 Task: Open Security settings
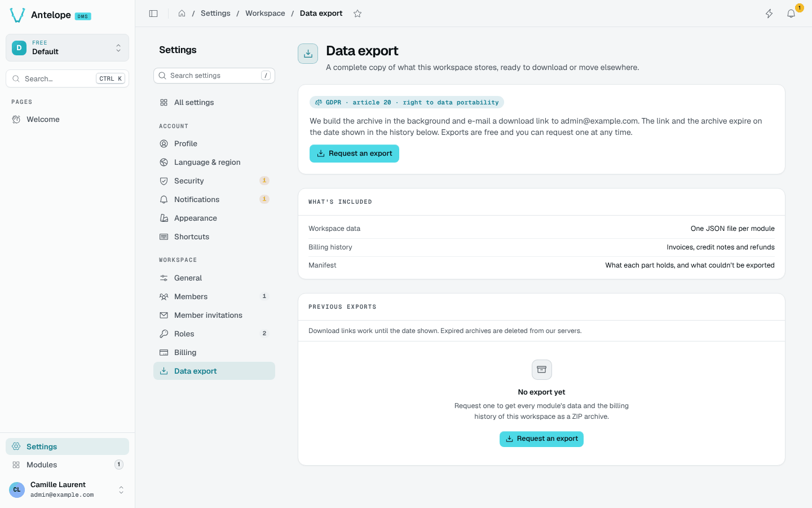pos(214,181)
